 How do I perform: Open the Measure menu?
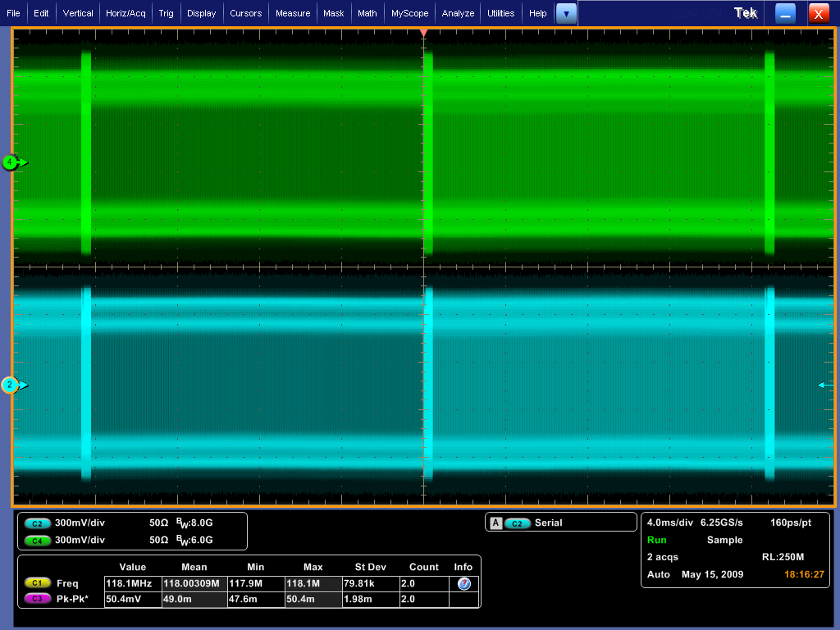coord(293,13)
